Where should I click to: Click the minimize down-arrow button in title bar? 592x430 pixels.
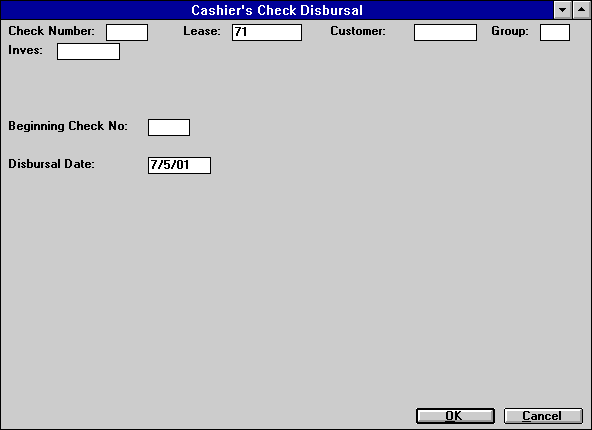point(563,10)
